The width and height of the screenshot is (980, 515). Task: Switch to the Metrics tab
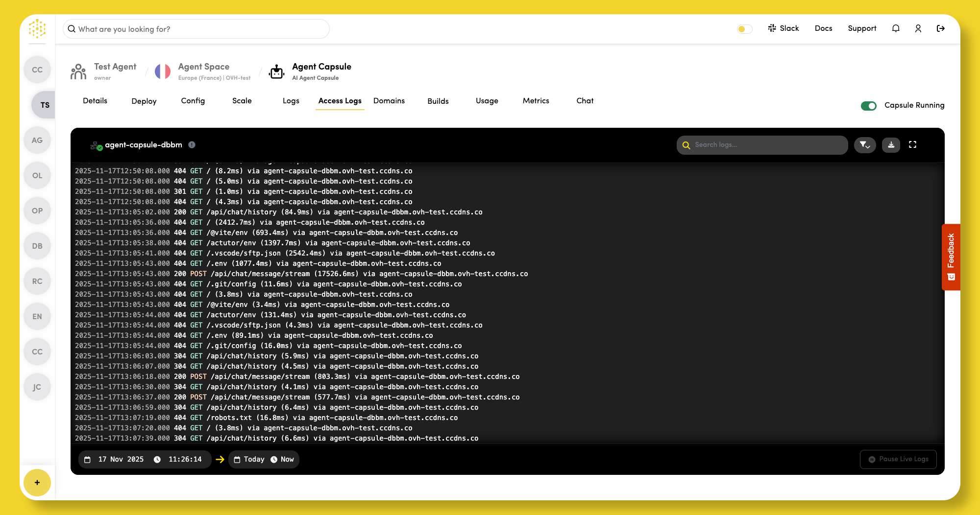pyautogui.click(x=536, y=101)
